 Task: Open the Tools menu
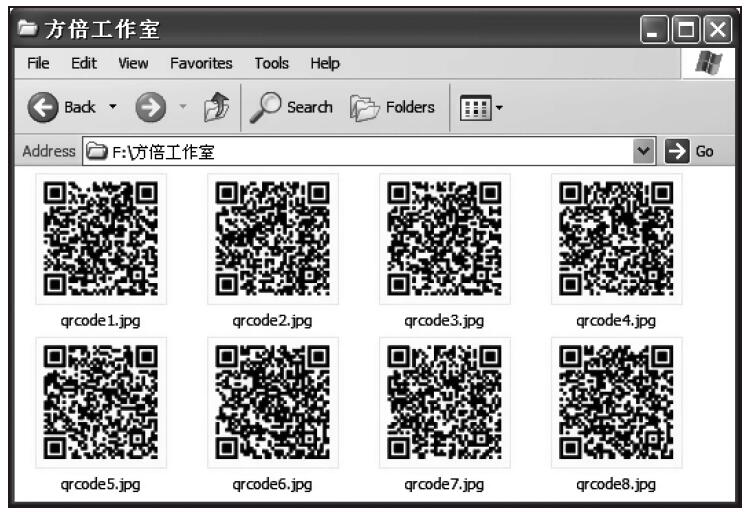click(271, 63)
